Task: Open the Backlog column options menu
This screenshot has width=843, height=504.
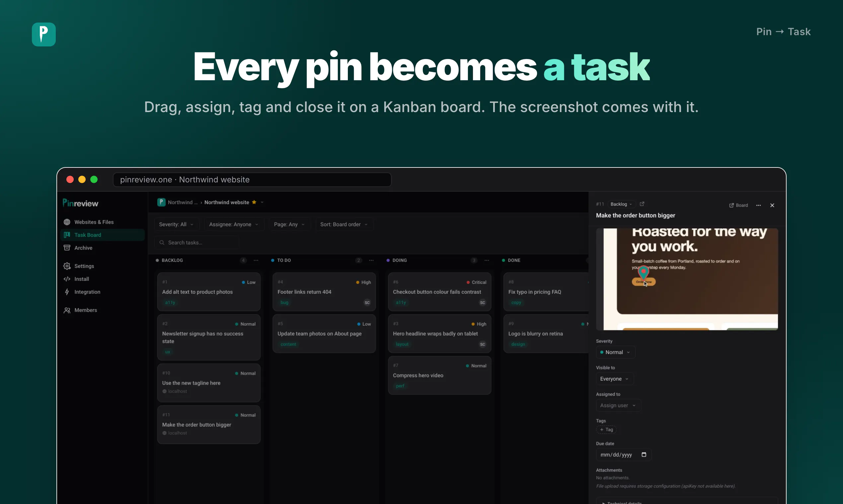Action: (x=256, y=261)
